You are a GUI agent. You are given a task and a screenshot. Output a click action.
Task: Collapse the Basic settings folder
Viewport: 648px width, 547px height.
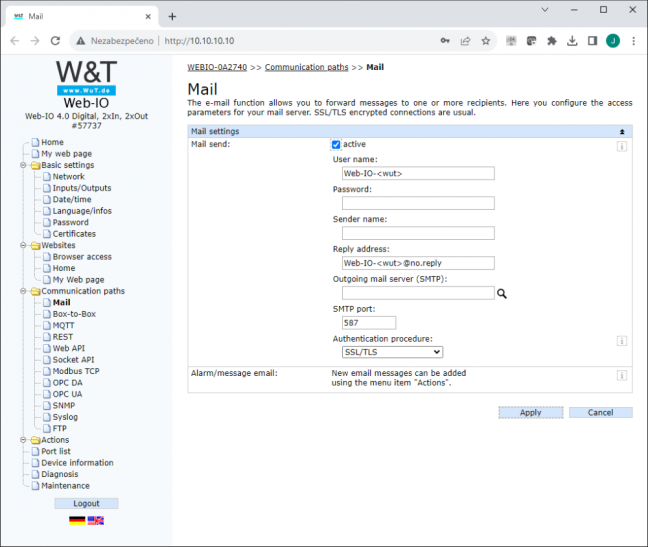point(24,165)
